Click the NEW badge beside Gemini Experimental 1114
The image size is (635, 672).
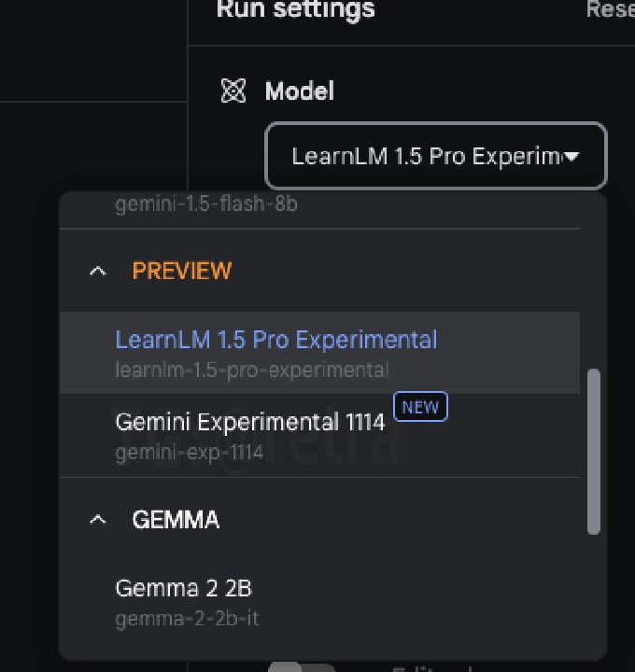coord(420,408)
